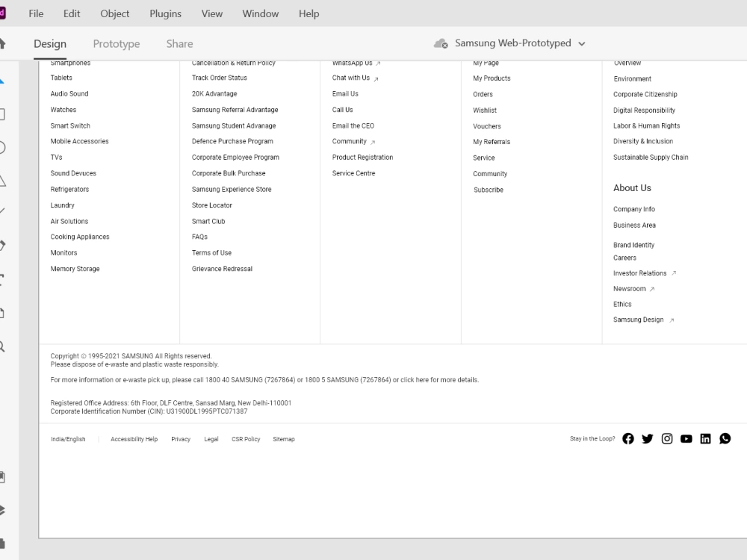
Task: Select the Stay in the Loop? text
Action: pyautogui.click(x=592, y=438)
